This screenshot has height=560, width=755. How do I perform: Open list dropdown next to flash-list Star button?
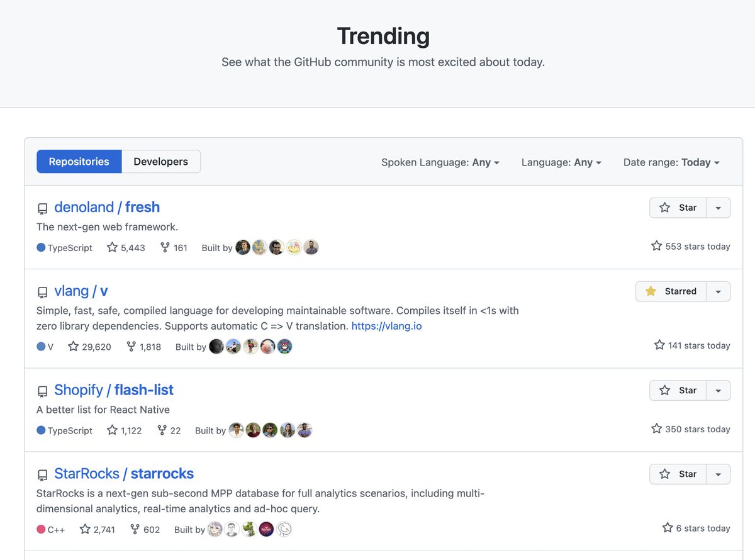[719, 390]
